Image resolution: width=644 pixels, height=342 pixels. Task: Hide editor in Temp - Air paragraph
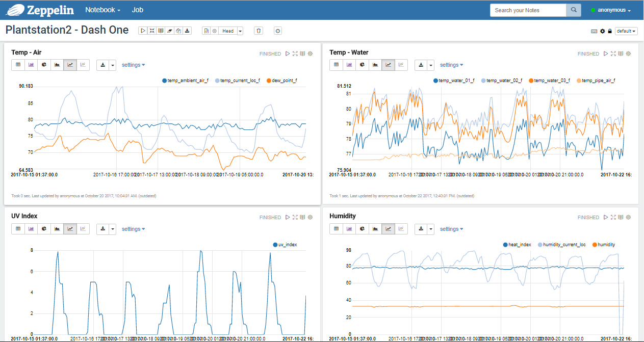click(295, 54)
